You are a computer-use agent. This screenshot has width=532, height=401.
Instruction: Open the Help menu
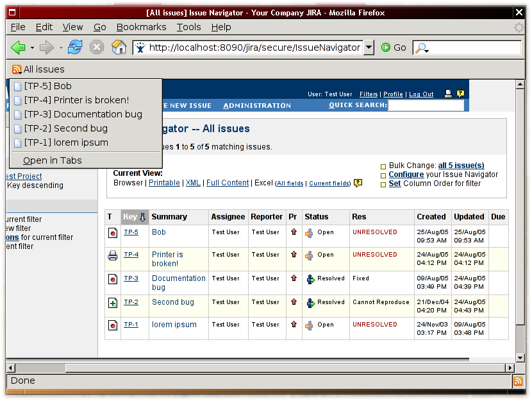[x=221, y=27]
